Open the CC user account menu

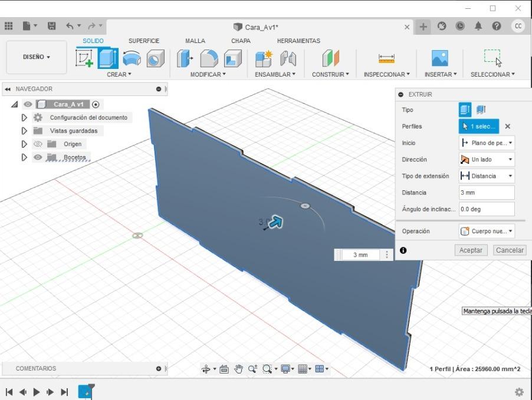tap(518, 26)
